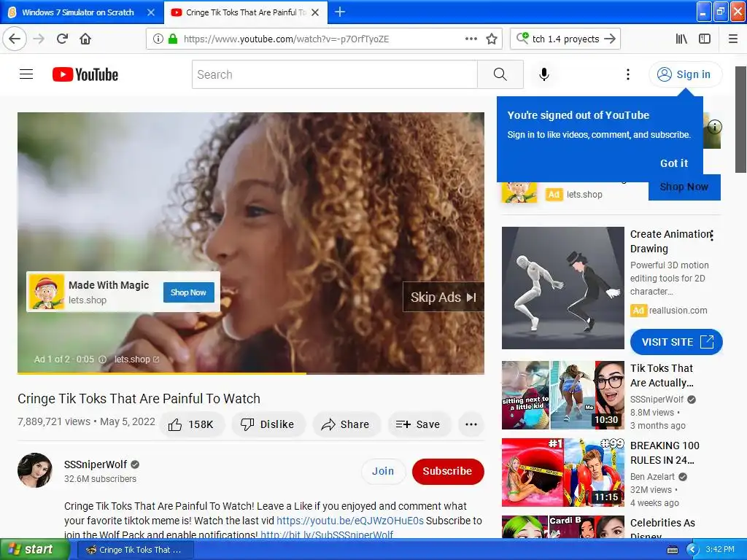This screenshot has height=560, width=747.
Task: Show site information icon in address bar
Action: [x=158, y=39]
